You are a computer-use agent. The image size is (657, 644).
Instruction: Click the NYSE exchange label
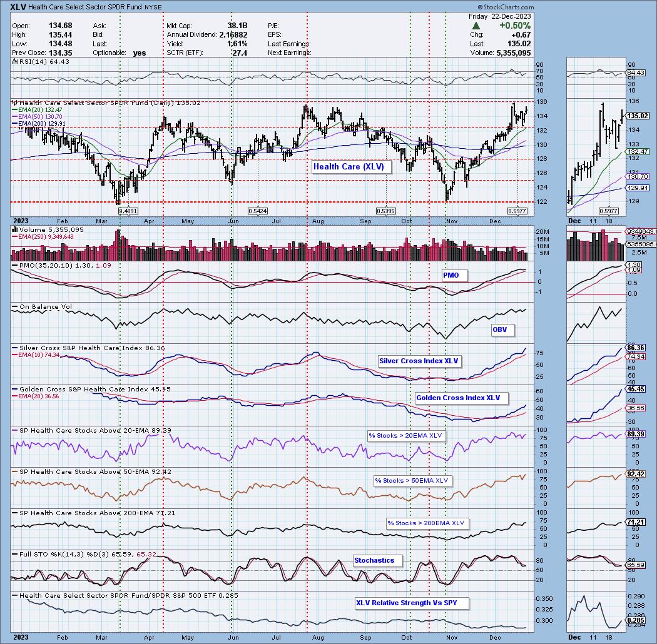[154, 7]
